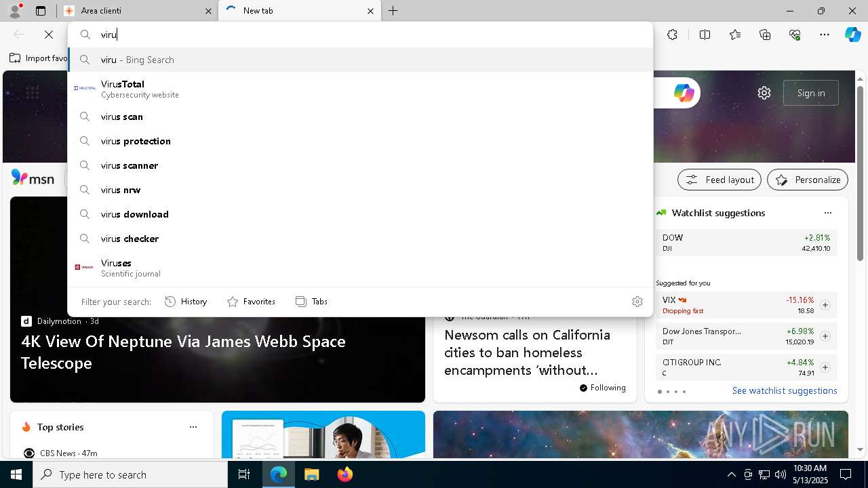Pick the 'virus protection' suggestion
868x488 pixels.
[x=360, y=141]
